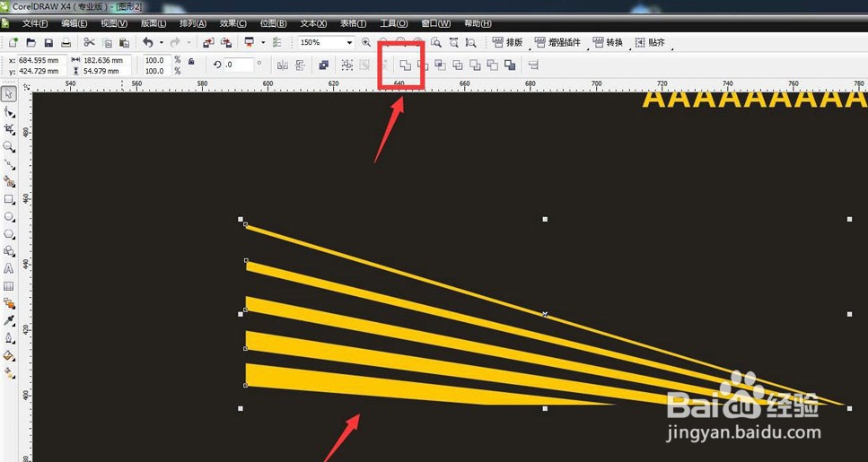
Task: Select the Ellipse tool
Action: pos(9,216)
